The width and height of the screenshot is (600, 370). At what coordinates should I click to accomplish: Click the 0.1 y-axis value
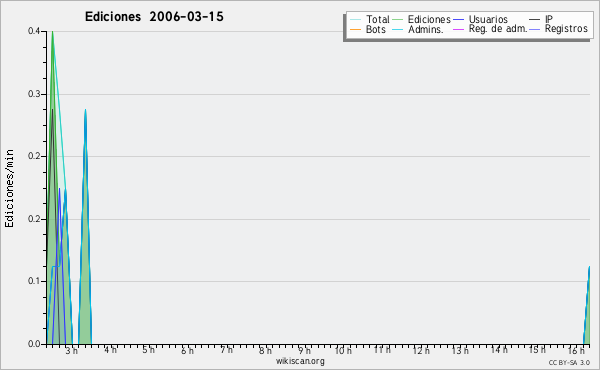pyautogui.click(x=34, y=281)
